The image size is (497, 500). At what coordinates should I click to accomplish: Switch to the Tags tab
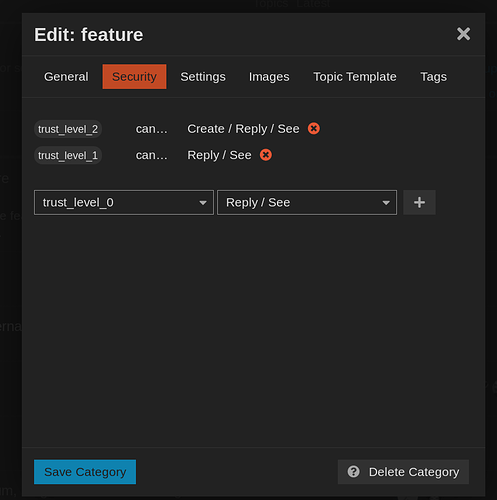click(433, 77)
